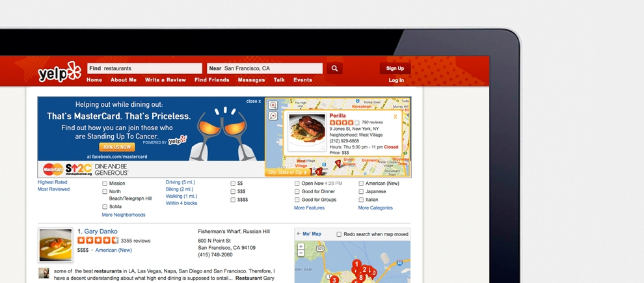
Task: Check the Mission neighborhood filter
Action: (x=105, y=183)
